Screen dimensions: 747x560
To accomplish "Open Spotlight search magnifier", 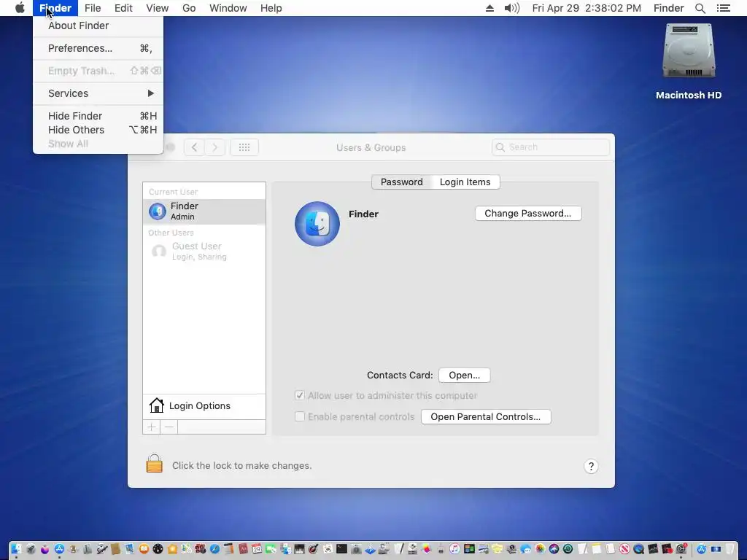I will 700,8.
